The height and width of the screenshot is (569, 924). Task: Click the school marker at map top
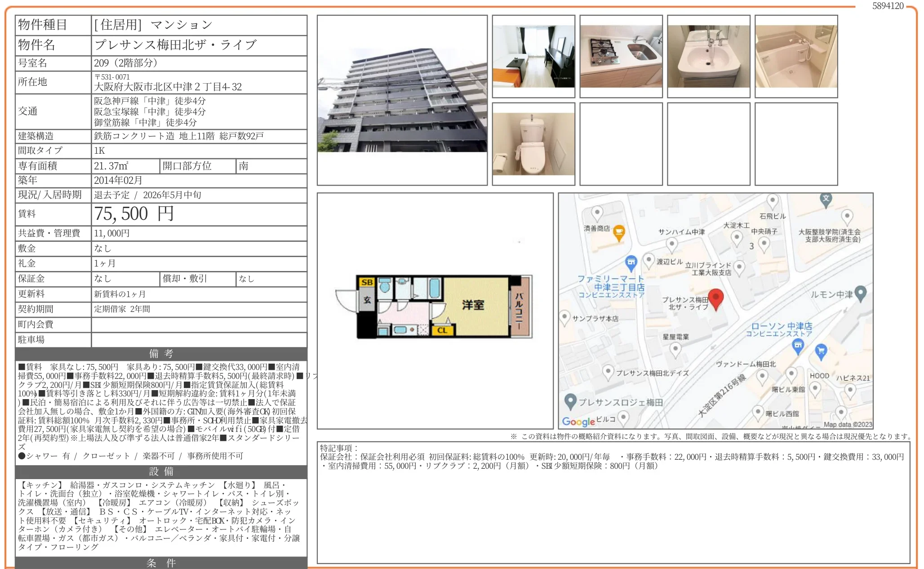pyautogui.click(x=826, y=199)
